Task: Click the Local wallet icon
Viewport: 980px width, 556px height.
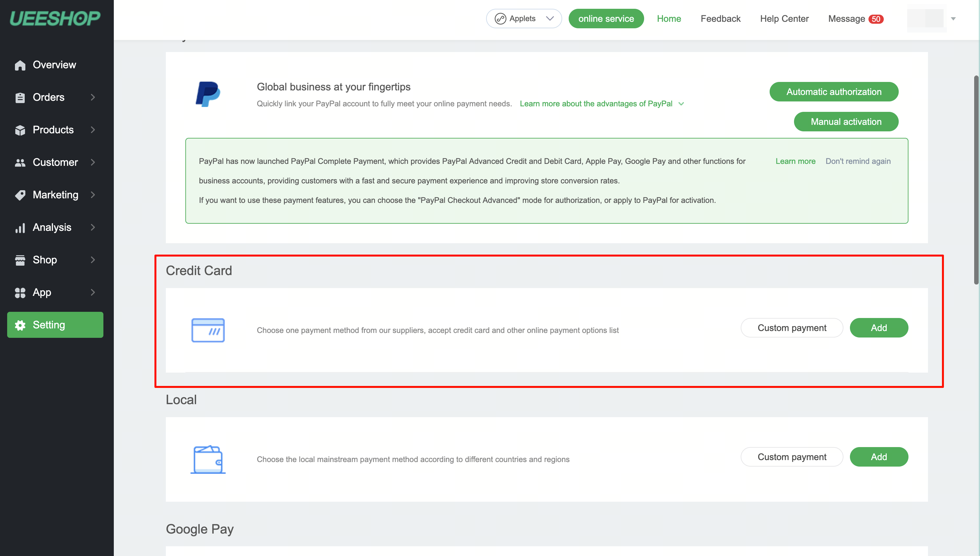Action: 208,459
